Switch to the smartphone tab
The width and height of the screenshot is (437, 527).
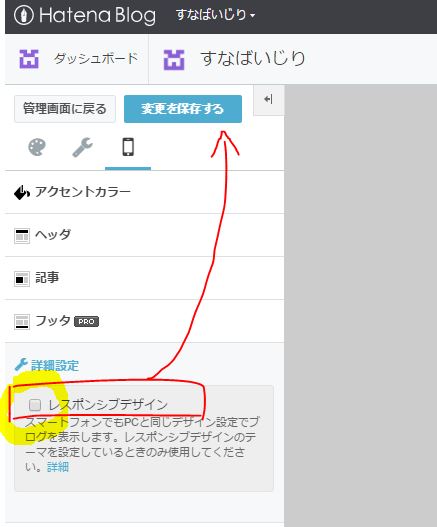click(x=128, y=147)
